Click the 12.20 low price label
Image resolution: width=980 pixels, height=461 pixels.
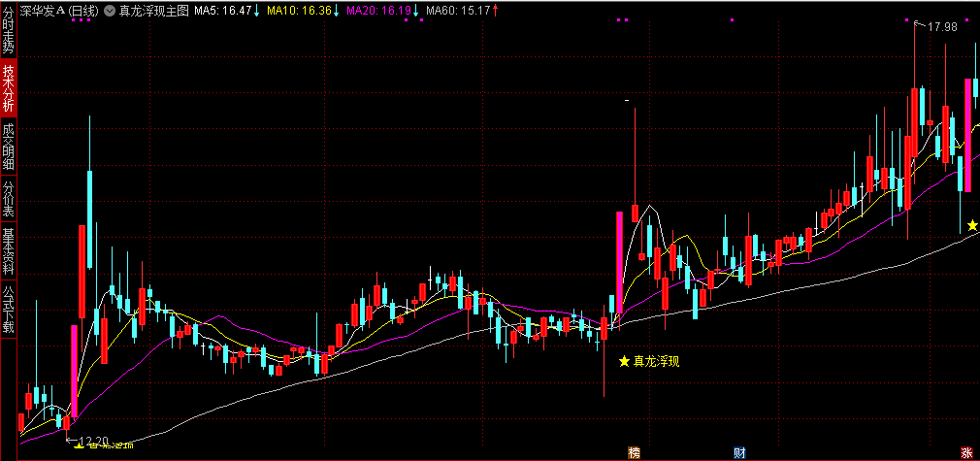tap(94, 441)
